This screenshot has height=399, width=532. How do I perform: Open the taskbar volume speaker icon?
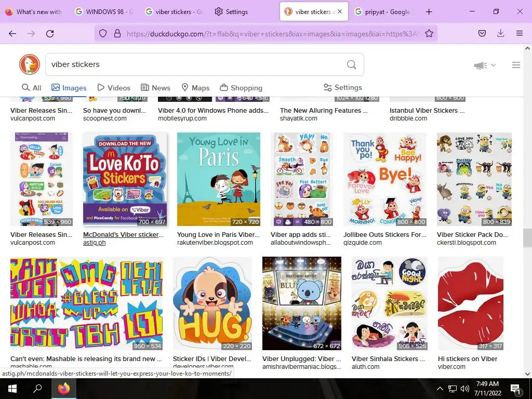pyautogui.click(x=465, y=389)
